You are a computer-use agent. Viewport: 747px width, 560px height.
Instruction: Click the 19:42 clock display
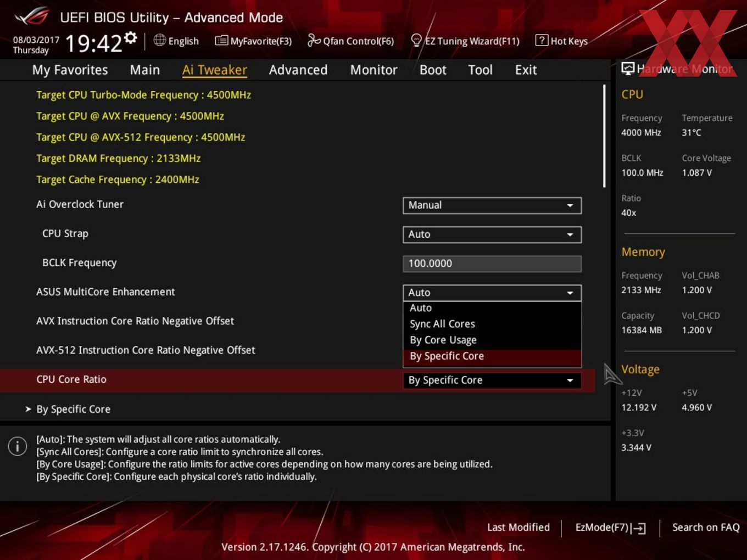[x=93, y=43]
